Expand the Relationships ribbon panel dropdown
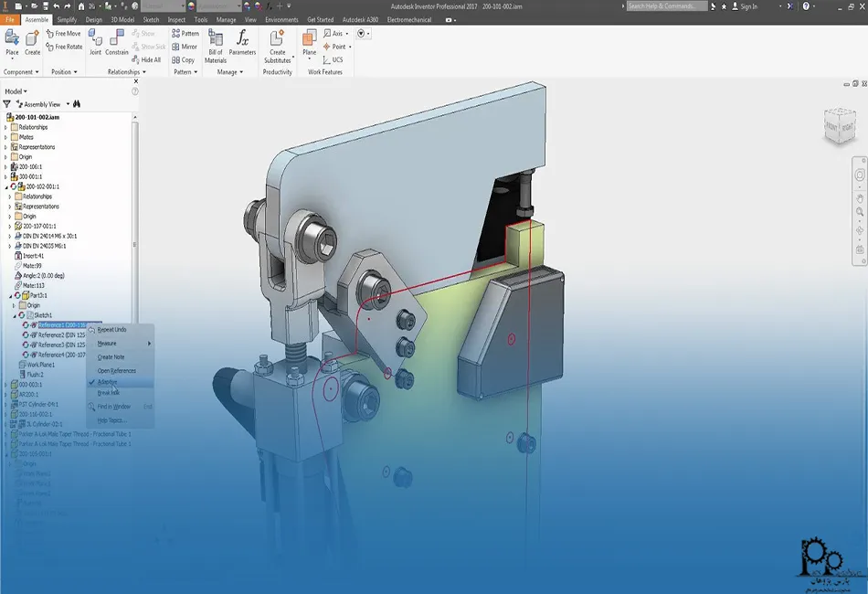The width and height of the screenshot is (868, 594). [x=143, y=72]
